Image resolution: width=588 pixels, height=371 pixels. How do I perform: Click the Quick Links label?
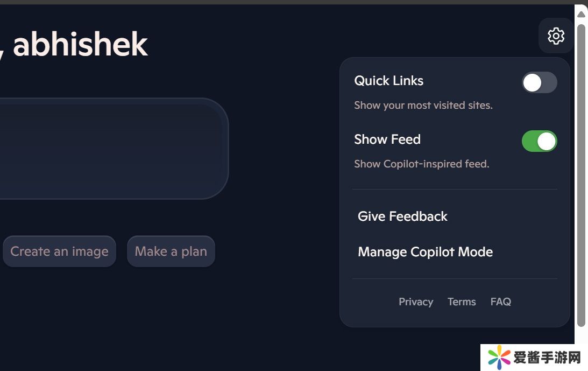[388, 81]
